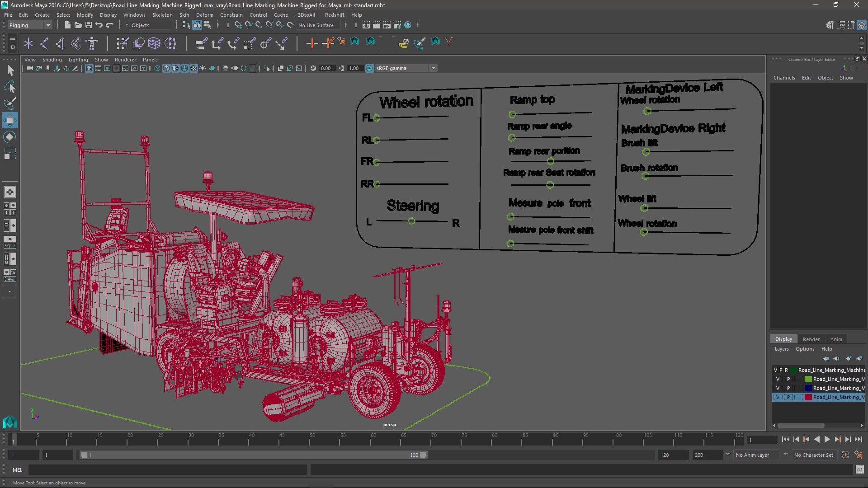Open the No Character Set dropdown
This screenshot has height=488, width=868.
click(813, 455)
